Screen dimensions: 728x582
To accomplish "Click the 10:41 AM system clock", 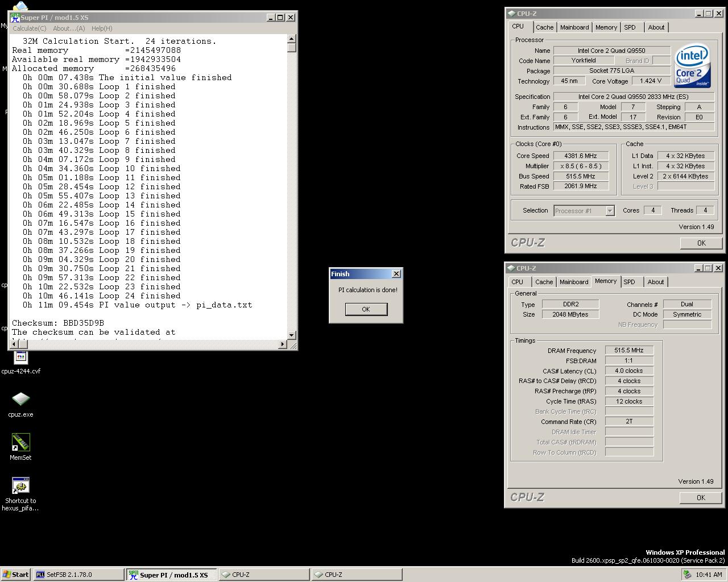I will click(709, 575).
